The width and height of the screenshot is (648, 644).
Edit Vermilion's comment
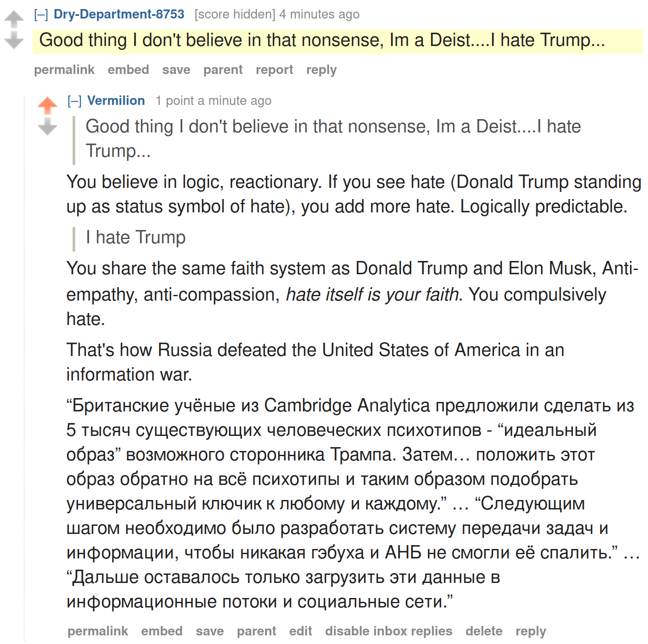tap(300, 631)
